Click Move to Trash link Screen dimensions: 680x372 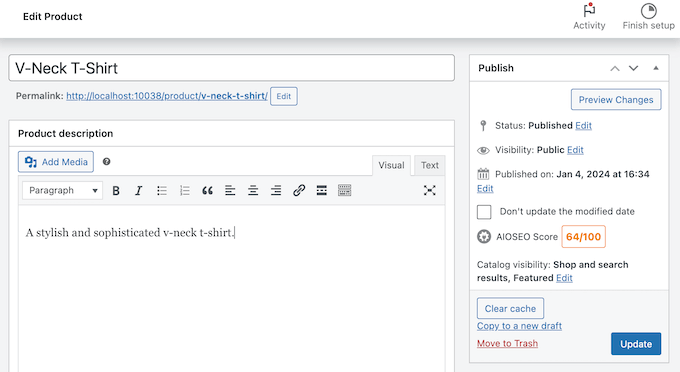pos(507,343)
